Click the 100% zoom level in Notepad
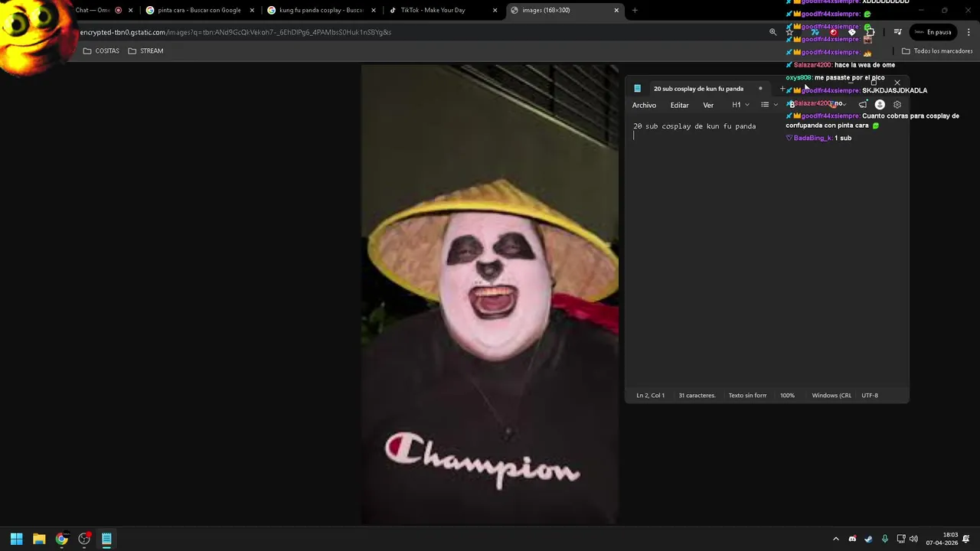 tap(787, 396)
